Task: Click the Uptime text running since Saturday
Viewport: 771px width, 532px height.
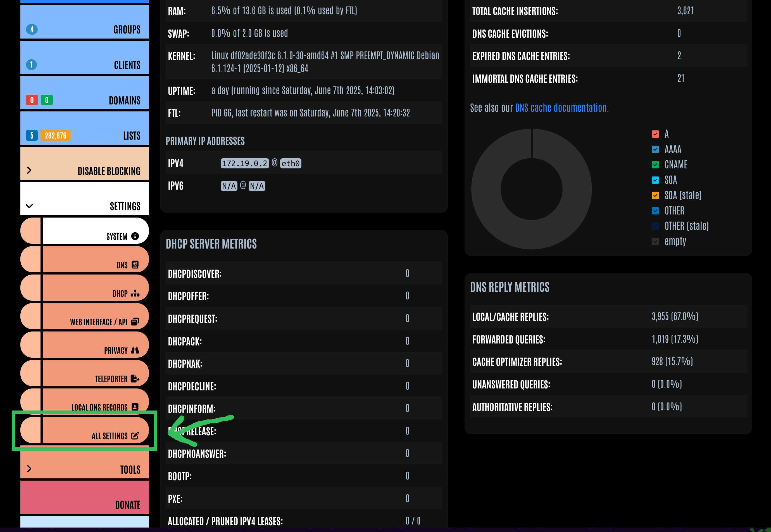Action: tap(303, 90)
